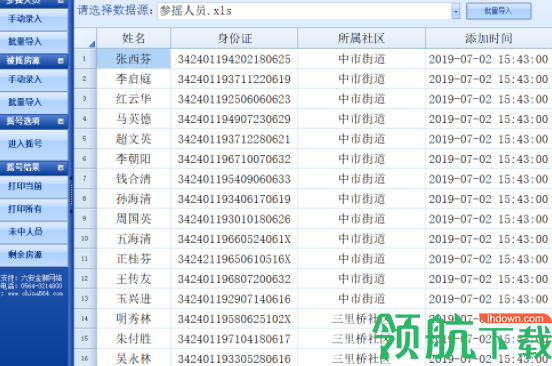552x366 pixels.
Task: Click ID cell 342401193711220619
Action: [x=234, y=79]
